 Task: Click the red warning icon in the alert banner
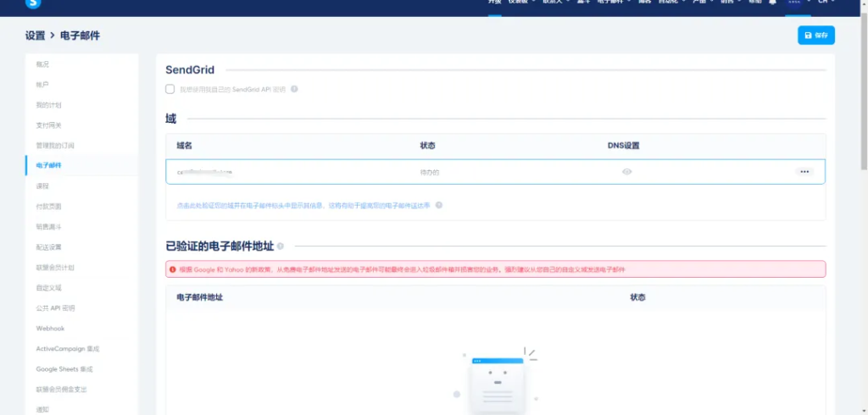[173, 269]
